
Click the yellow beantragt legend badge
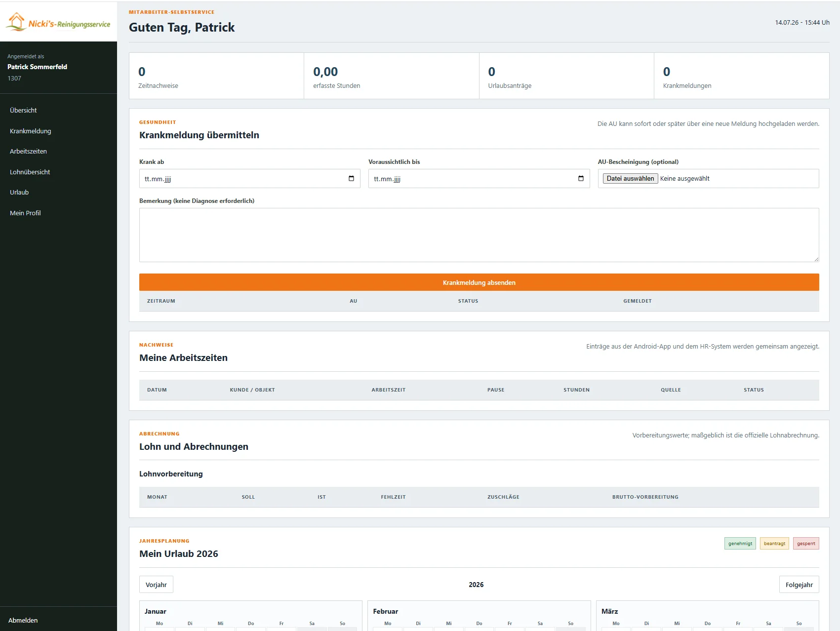coord(774,543)
